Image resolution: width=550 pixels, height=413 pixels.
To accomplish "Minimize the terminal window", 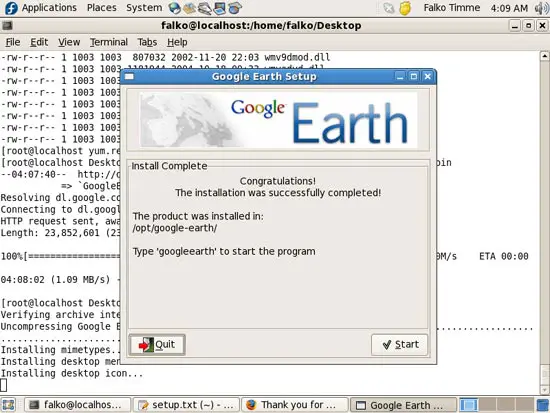I will click(x=515, y=26).
